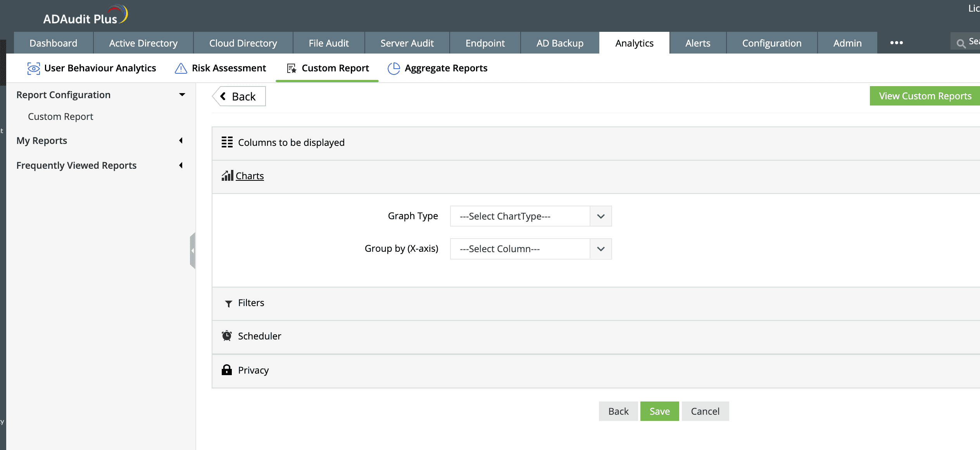Image resolution: width=980 pixels, height=450 pixels.
Task: Click the Charts bar graph icon
Action: click(227, 176)
